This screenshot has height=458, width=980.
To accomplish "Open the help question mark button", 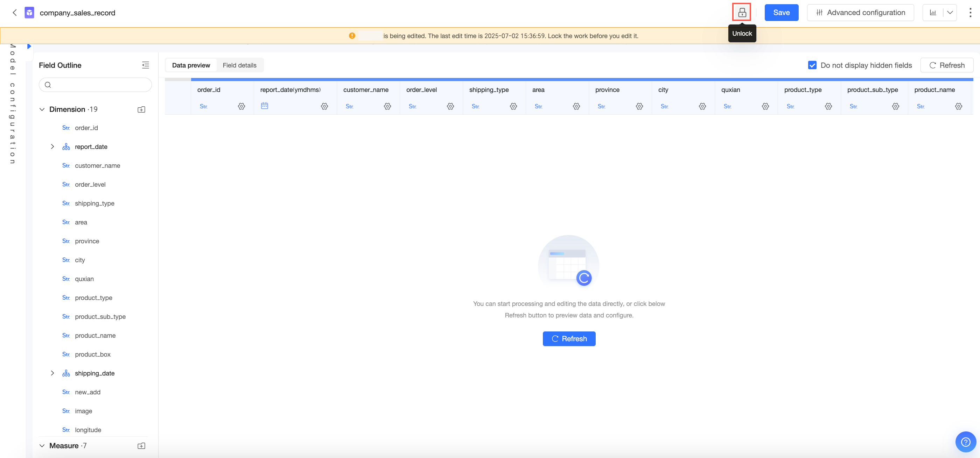I will point(966,442).
